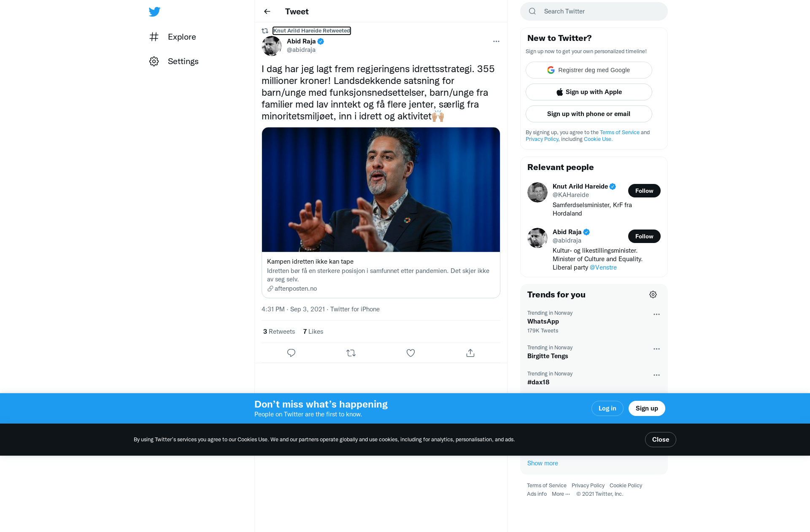810x532 pixels.
Task: Open the Terms of Service link
Action: (x=619, y=132)
